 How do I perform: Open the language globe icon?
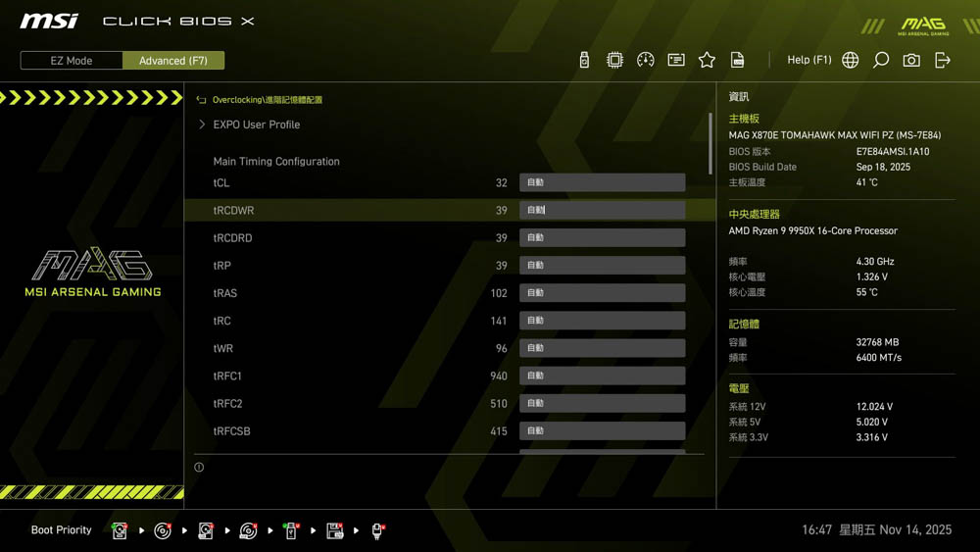click(851, 60)
